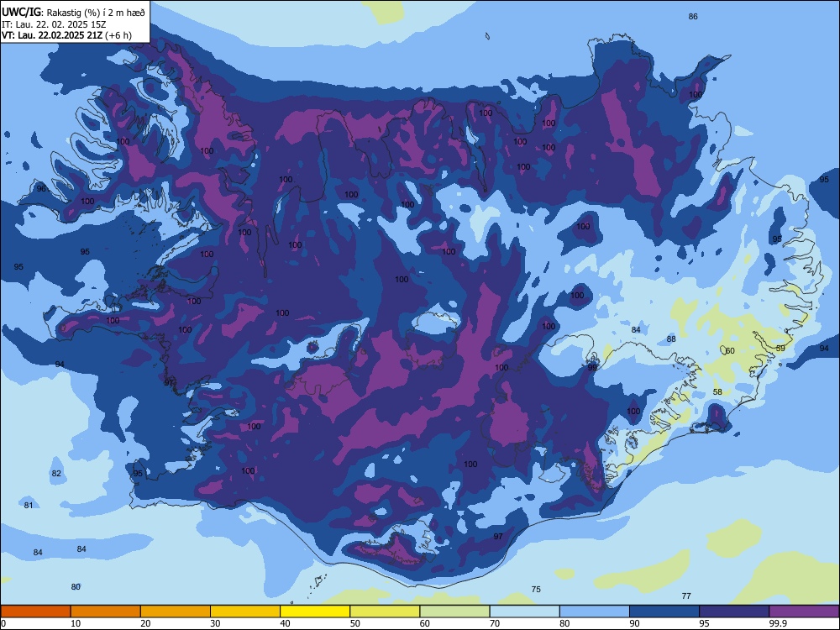
Task: Click the purple above-99.9 legend swatch
Action: click(x=804, y=612)
